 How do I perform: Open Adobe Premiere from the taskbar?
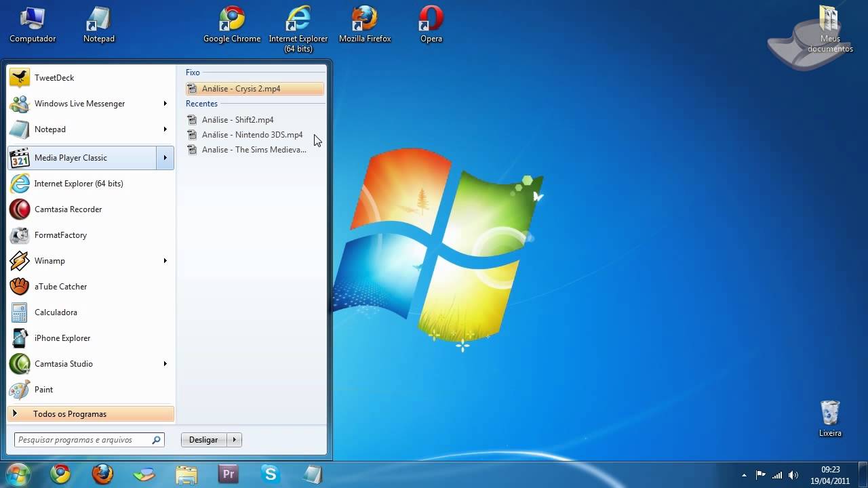pos(229,474)
